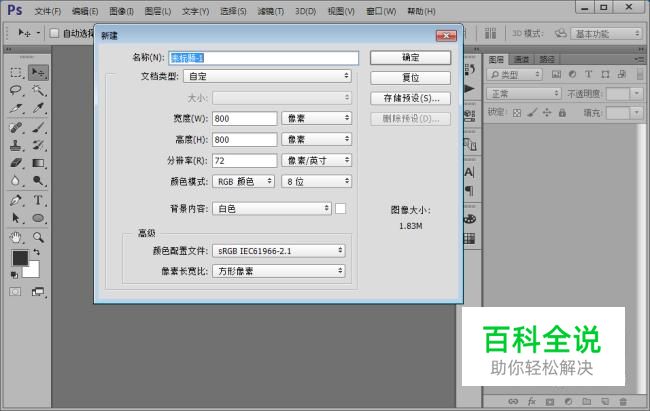Open the width unit dropdown
The image size is (650, 411).
click(317, 118)
